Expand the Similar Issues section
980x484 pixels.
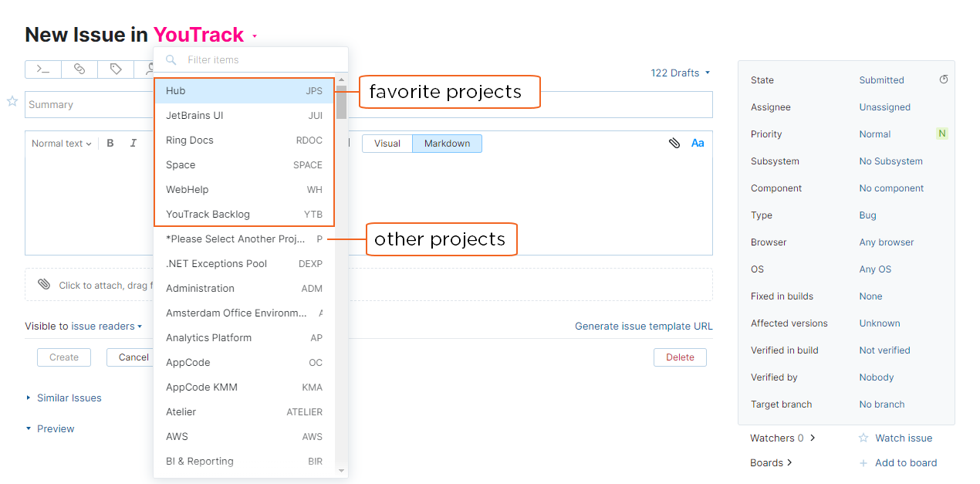[69, 398]
